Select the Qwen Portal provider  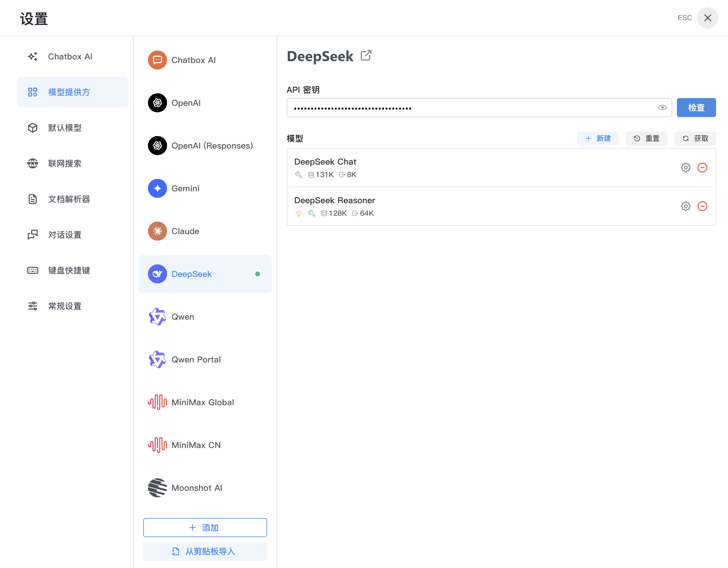tap(205, 359)
